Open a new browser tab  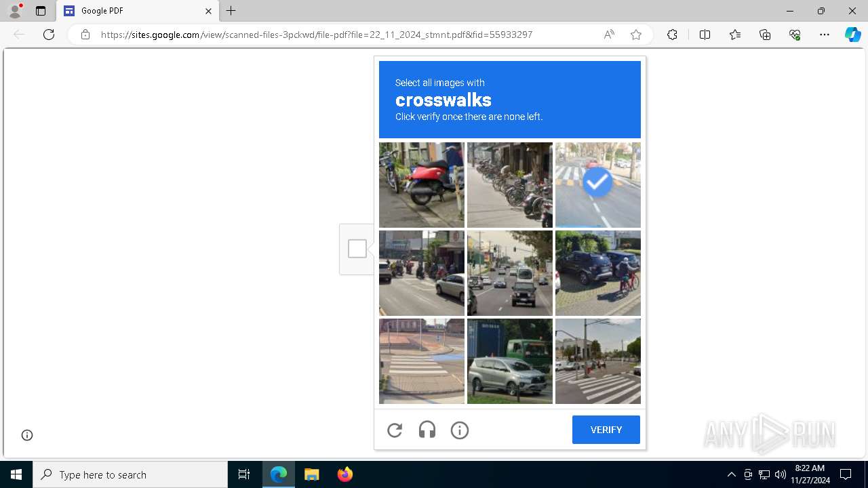click(231, 11)
